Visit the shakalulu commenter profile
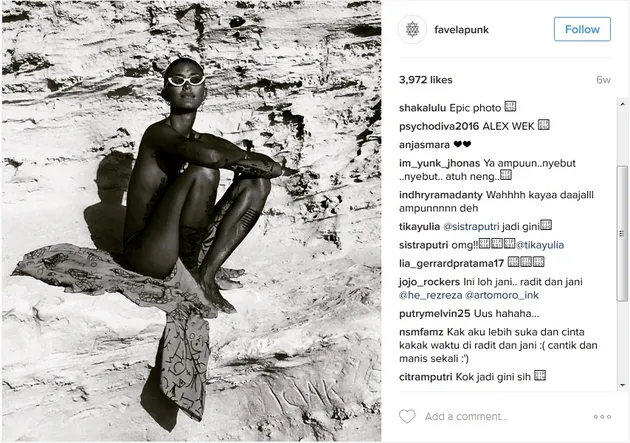This screenshot has width=630, height=443. pos(422,108)
